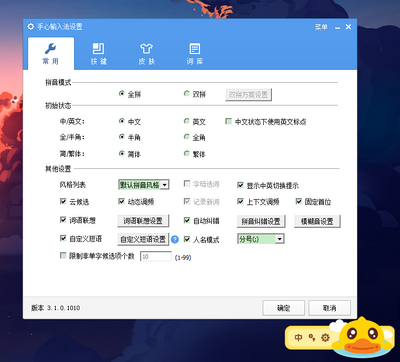The width and height of the screenshot is (400, 362).
Task: Select 英文 as initial language
Action: (x=187, y=121)
